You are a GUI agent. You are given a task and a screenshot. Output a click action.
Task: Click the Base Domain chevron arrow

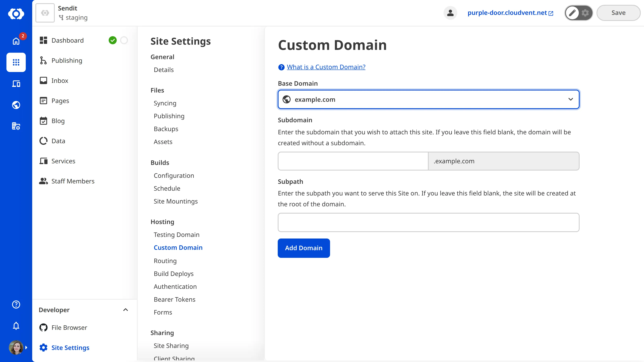pyautogui.click(x=571, y=99)
